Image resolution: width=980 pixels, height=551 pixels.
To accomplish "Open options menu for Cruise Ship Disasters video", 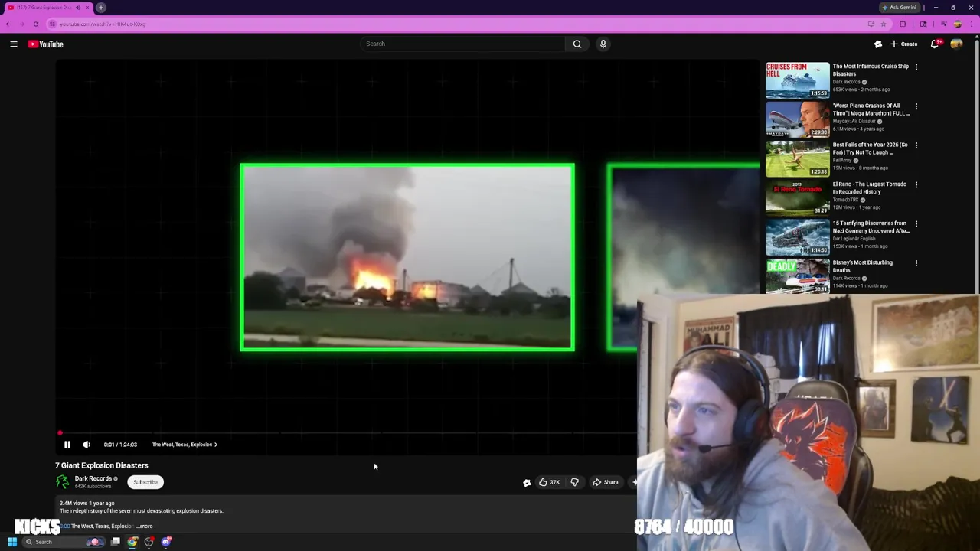I will [916, 67].
